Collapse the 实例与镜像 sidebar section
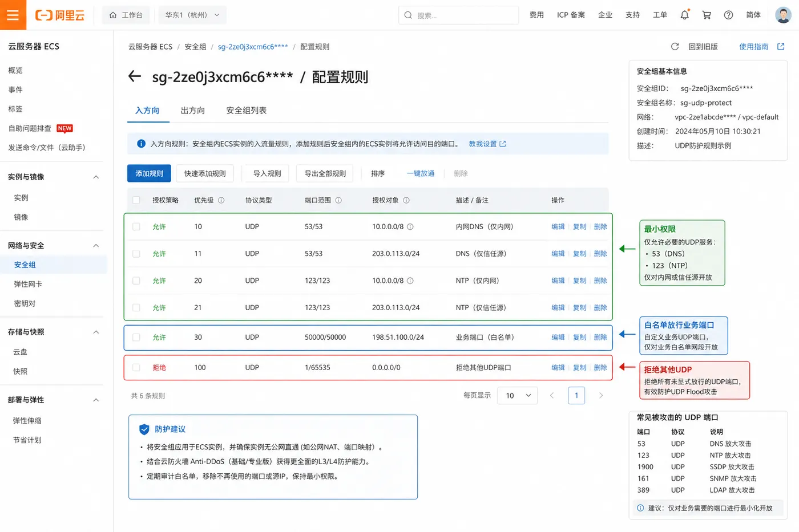This screenshot has width=799, height=532. (x=96, y=177)
